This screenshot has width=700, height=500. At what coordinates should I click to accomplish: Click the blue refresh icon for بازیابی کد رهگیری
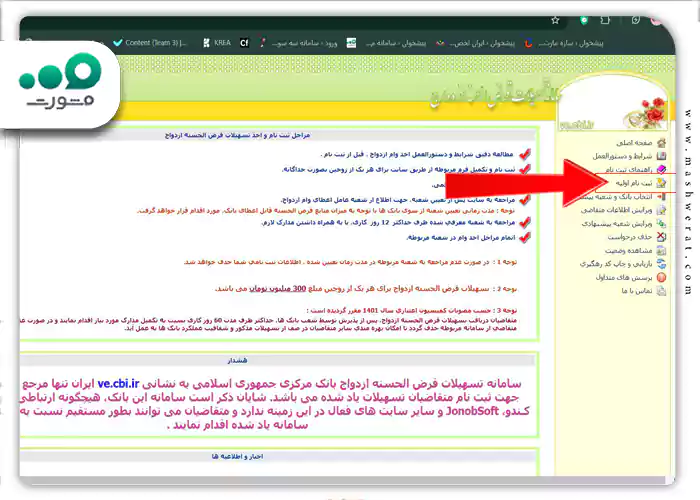[662, 264]
